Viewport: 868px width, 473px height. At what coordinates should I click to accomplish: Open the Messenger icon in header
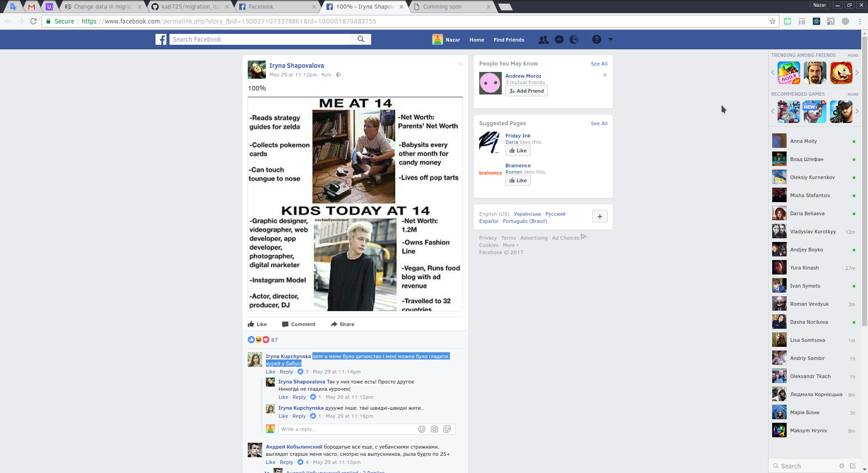[x=559, y=40]
